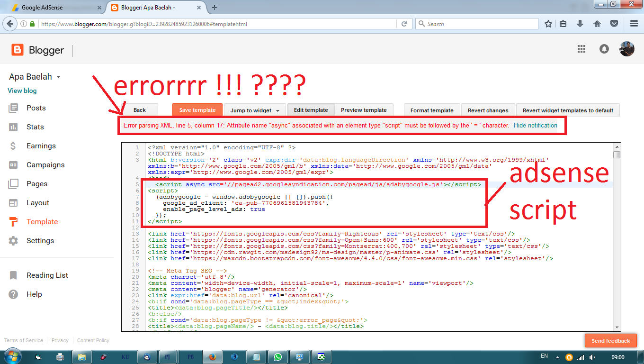This screenshot has height=364, width=644.
Task: Open WhatsApp from the taskbar
Action: [x=277, y=357]
